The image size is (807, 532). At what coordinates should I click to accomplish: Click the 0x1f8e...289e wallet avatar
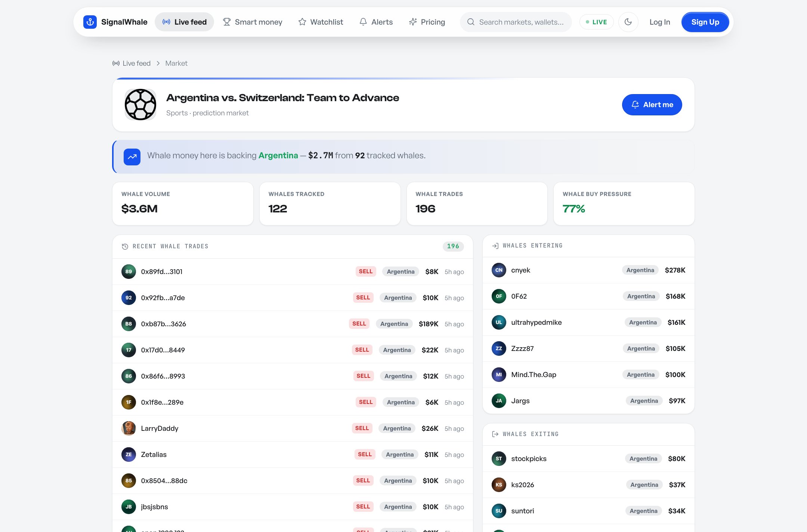129,402
